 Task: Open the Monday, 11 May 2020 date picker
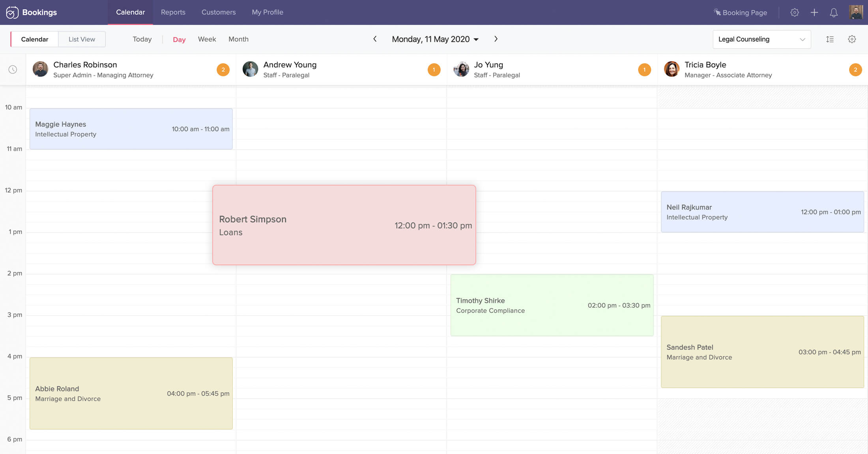click(435, 39)
